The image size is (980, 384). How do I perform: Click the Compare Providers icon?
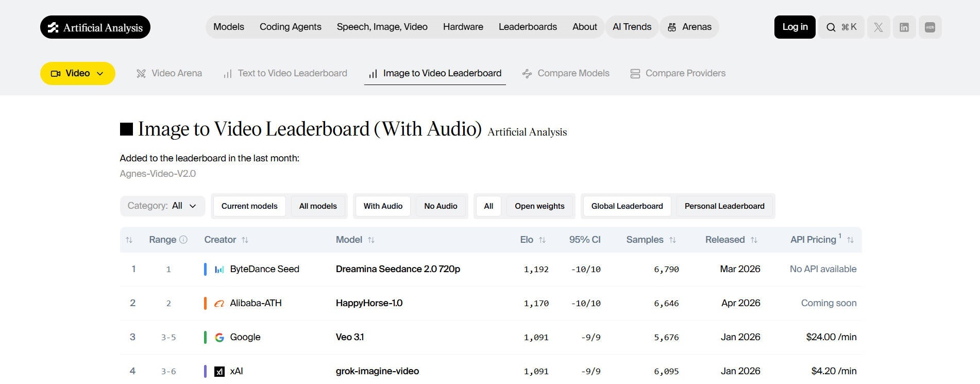pyautogui.click(x=635, y=74)
